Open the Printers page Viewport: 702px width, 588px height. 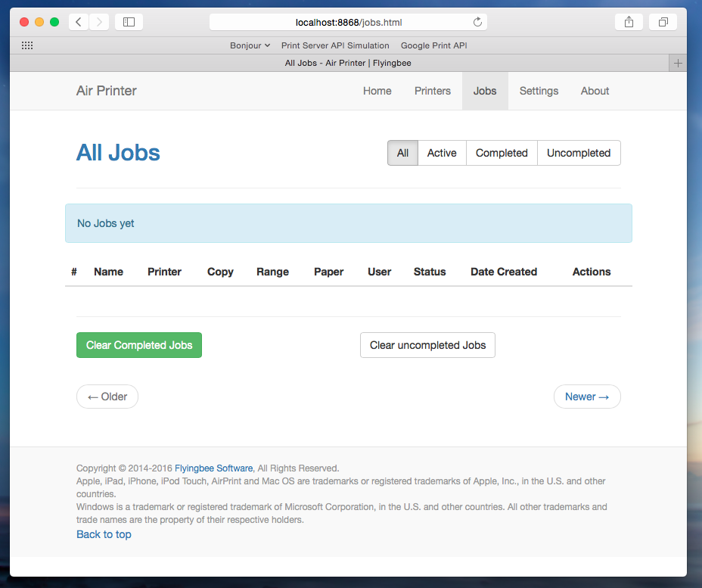(x=433, y=91)
